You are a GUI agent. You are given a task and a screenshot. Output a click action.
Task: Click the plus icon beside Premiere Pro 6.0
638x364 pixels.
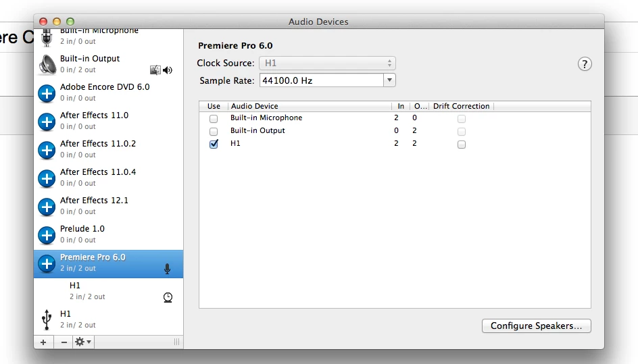47,263
